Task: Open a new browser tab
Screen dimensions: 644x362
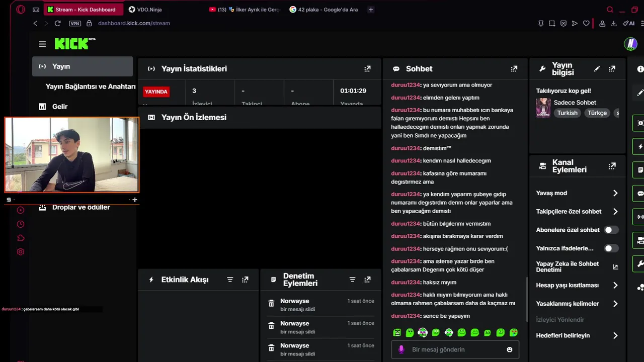Action: (371, 10)
